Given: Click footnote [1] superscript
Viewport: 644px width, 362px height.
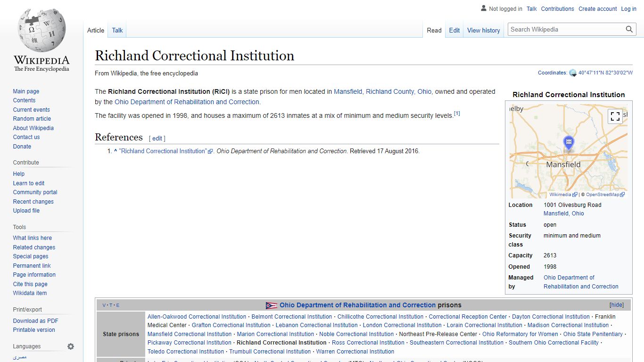Looking at the screenshot, I should tap(457, 114).
